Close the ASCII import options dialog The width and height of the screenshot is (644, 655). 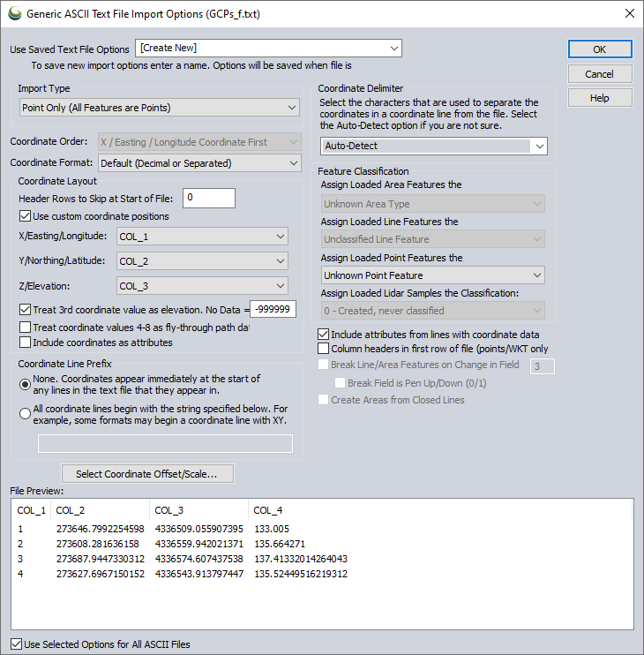pos(629,13)
